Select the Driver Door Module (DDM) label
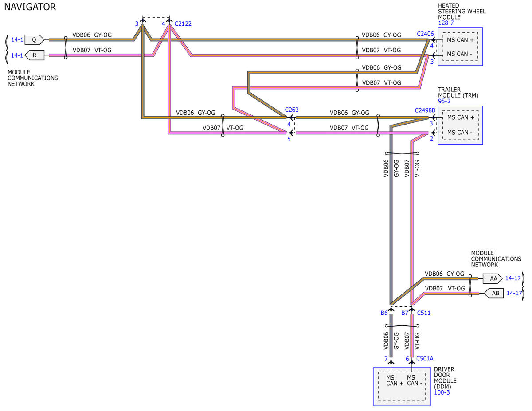This screenshot has height=411, width=532. pyautogui.click(x=445, y=378)
